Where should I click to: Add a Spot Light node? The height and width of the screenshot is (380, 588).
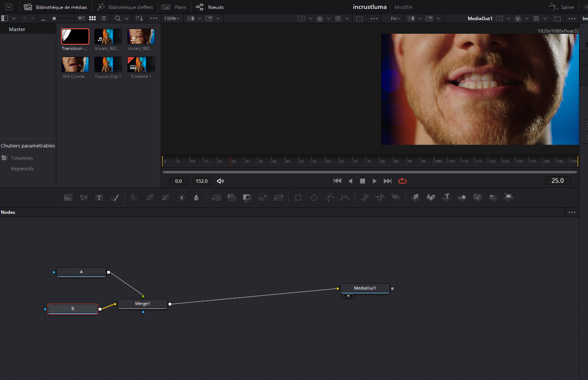[x=493, y=197]
